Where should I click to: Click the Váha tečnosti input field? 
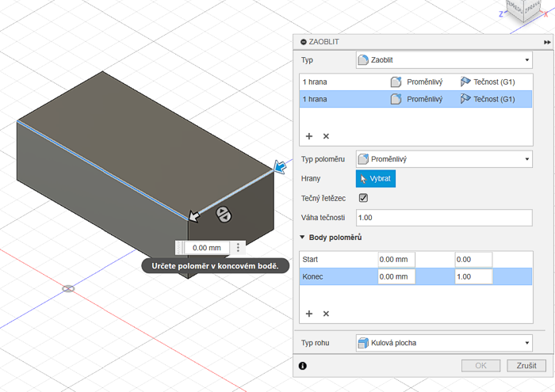pos(444,217)
